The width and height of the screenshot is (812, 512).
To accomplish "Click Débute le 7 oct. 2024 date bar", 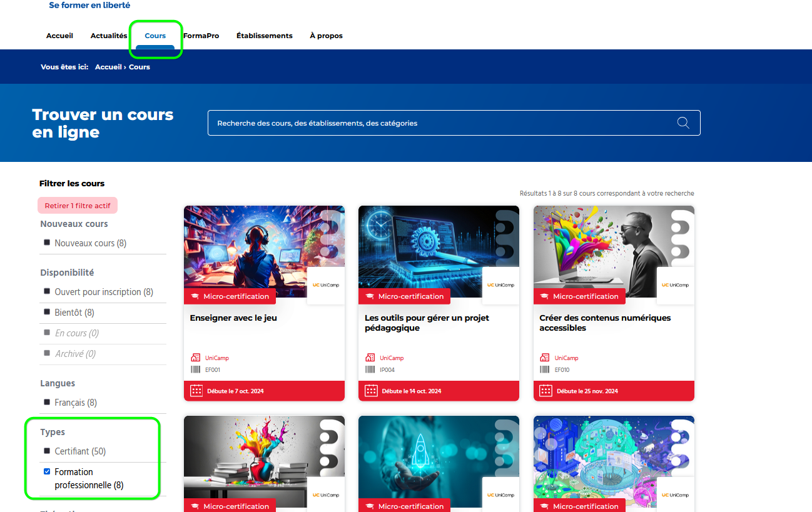I will click(264, 391).
